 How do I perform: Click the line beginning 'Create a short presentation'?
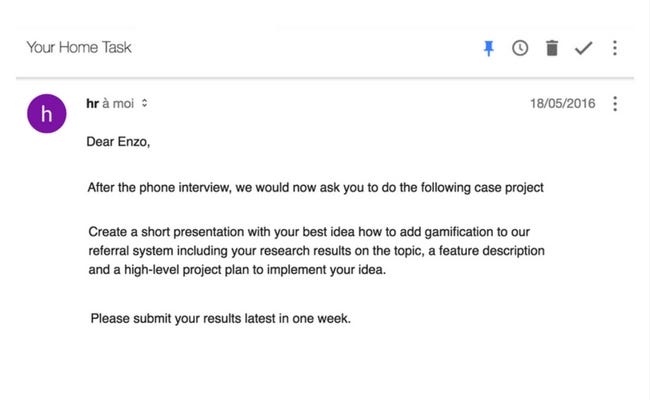click(x=309, y=232)
